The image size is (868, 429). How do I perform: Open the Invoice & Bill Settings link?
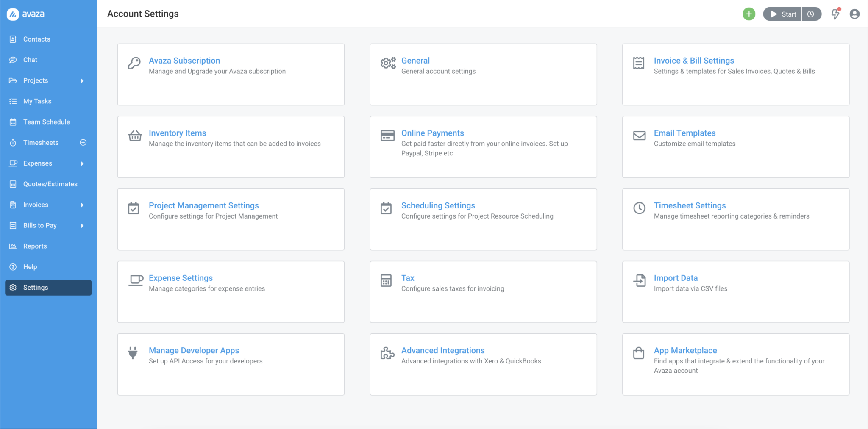click(694, 61)
